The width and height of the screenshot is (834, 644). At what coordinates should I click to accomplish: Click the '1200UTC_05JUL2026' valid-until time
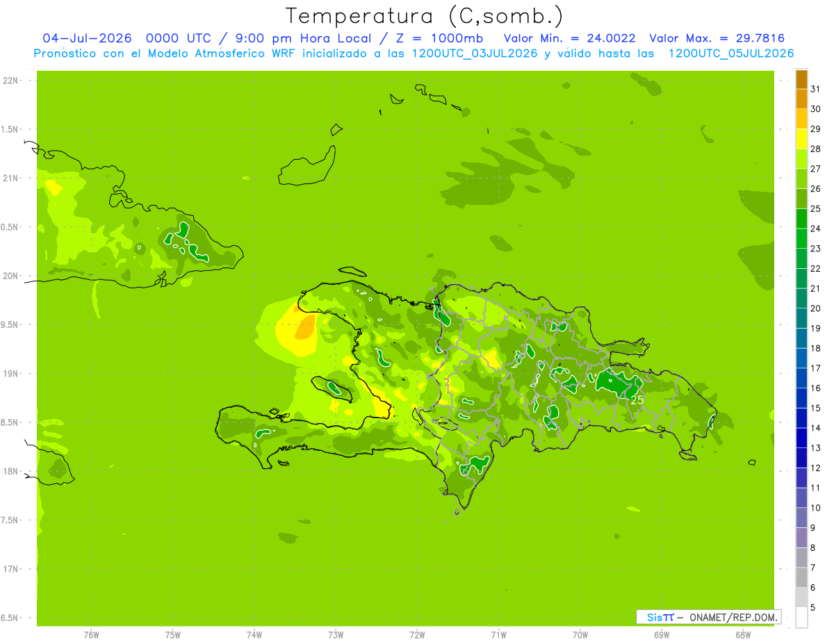pyautogui.click(x=731, y=53)
